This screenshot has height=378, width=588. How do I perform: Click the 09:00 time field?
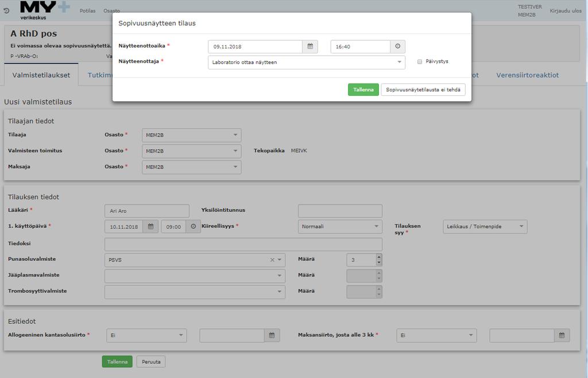tap(173, 227)
